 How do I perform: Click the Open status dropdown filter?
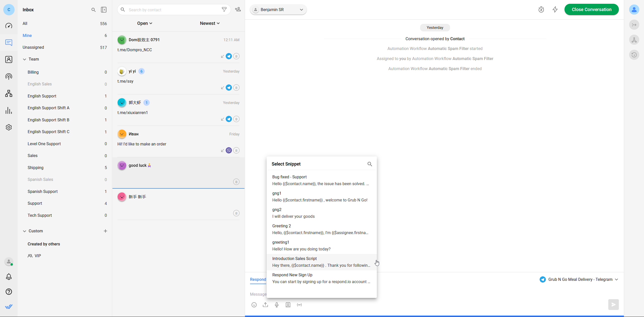(x=145, y=23)
